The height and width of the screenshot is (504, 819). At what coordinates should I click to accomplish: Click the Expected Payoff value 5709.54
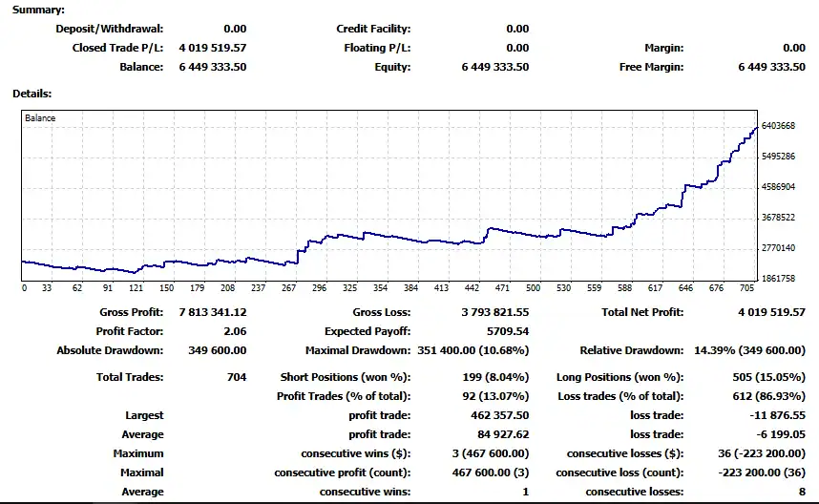pos(508,331)
